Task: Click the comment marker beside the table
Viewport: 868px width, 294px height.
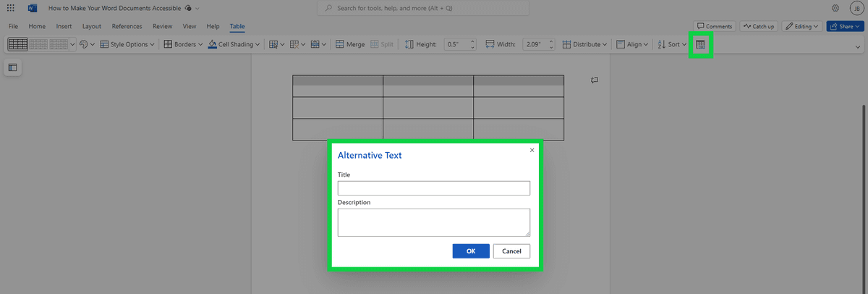Action: [x=595, y=80]
